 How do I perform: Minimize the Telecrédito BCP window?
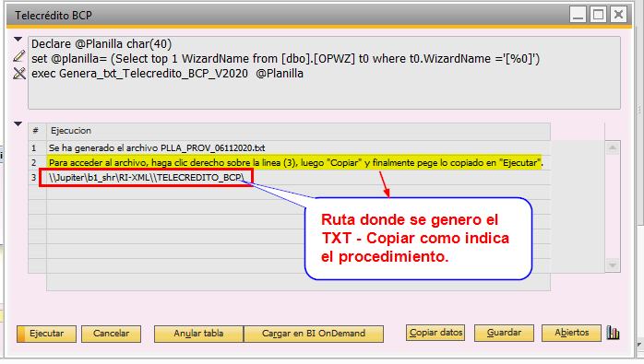578,15
